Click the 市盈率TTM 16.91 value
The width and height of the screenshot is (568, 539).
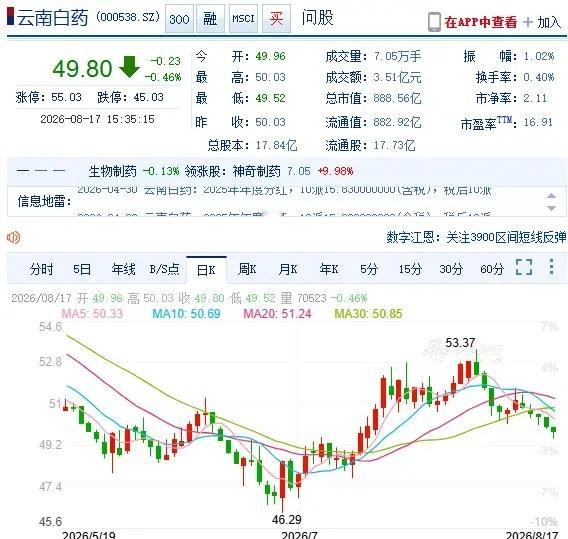(x=538, y=122)
